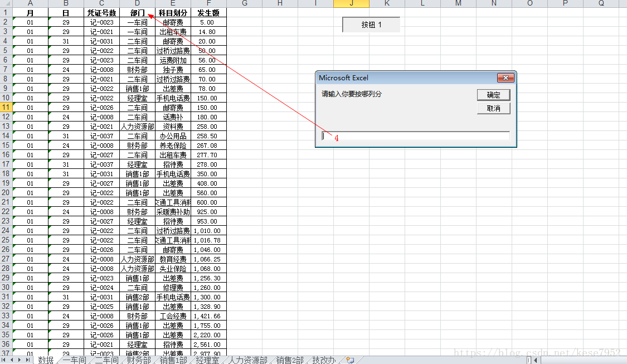The height and width of the screenshot is (364, 627).
Task: Open the 技改办 sheet tab
Action: (x=325, y=360)
